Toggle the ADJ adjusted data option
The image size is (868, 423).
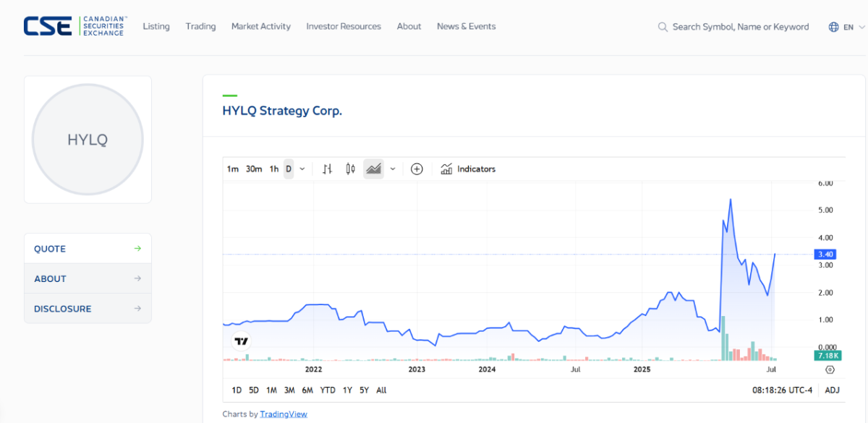pos(833,390)
